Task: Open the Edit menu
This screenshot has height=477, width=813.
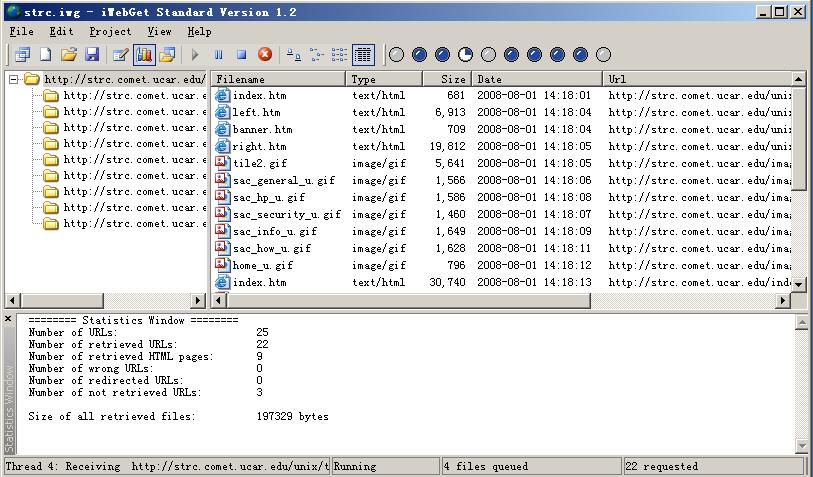Action: tap(61, 32)
